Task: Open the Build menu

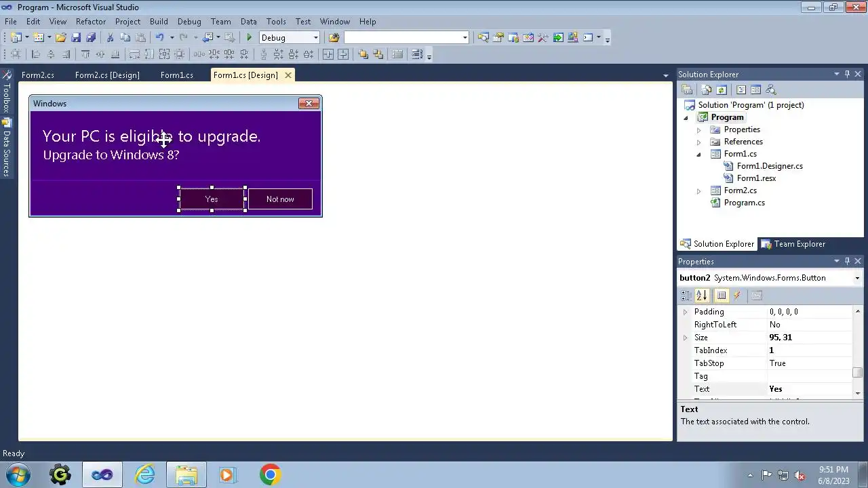Action: click(159, 22)
